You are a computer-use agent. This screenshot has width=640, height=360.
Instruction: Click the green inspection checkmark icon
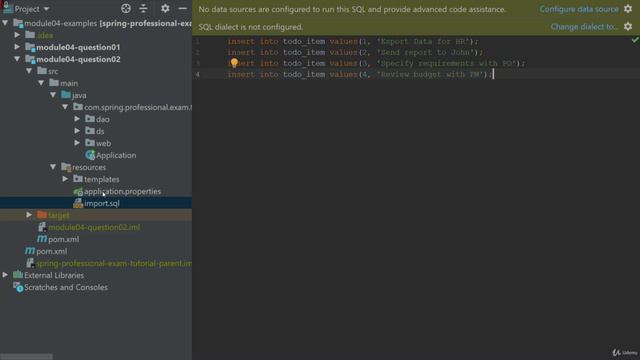click(635, 40)
